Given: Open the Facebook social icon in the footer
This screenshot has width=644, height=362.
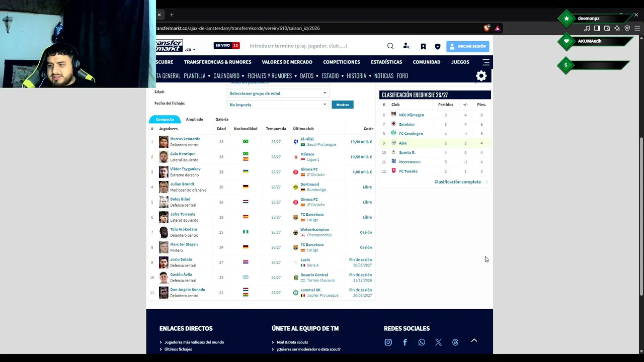Looking at the screenshot, I should (x=405, y=342).
